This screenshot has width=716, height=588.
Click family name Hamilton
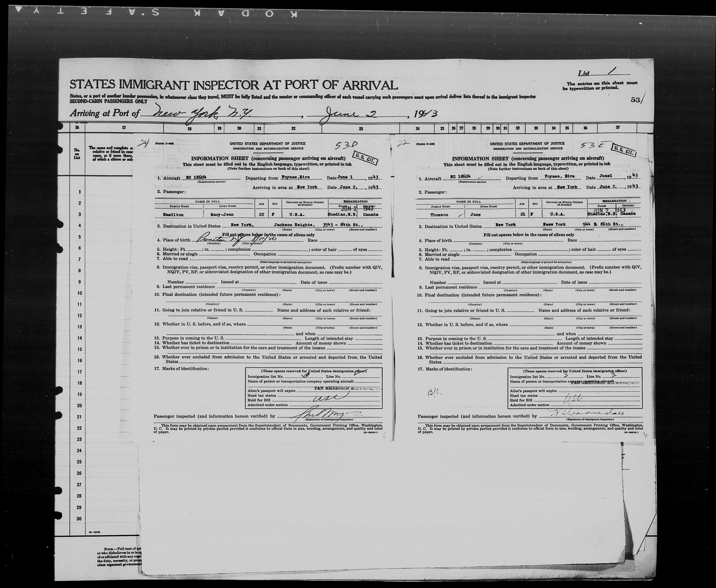[x=173, y=215]
